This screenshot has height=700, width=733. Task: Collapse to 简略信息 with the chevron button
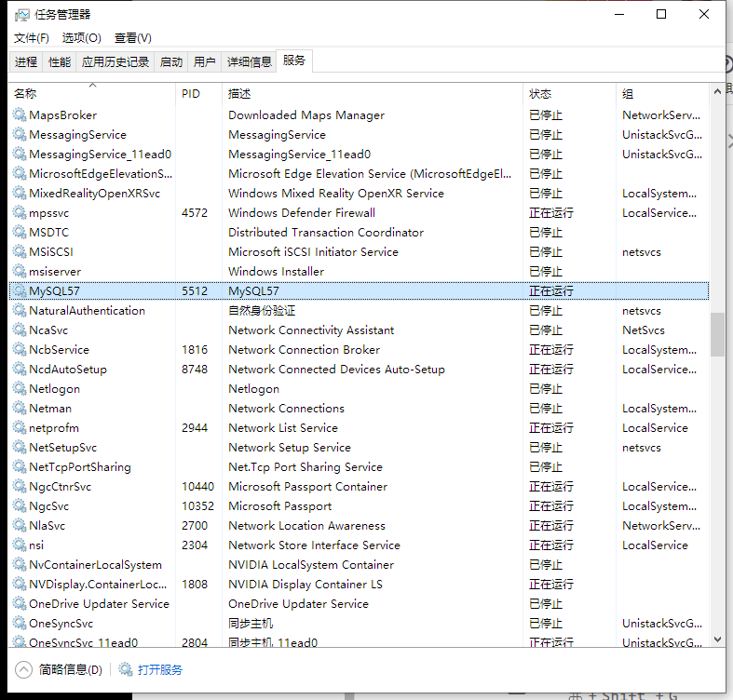click(23, 669)
